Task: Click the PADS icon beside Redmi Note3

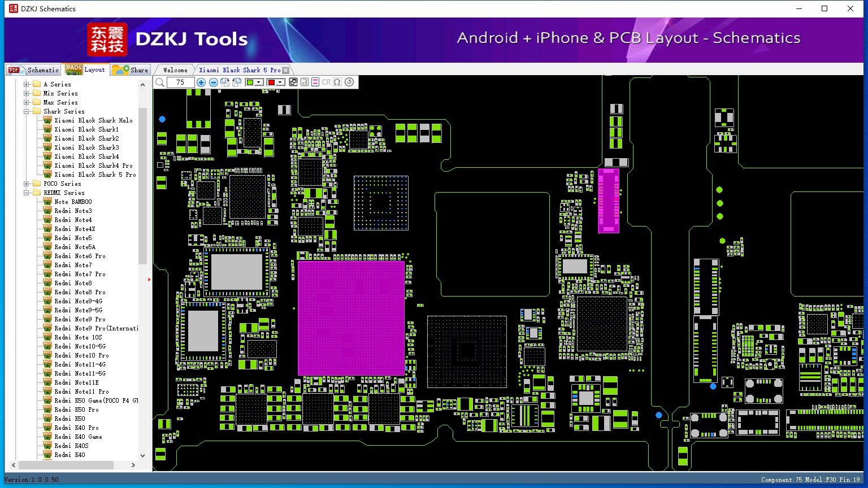Action: pyautogui.click(x=47, y=211)
